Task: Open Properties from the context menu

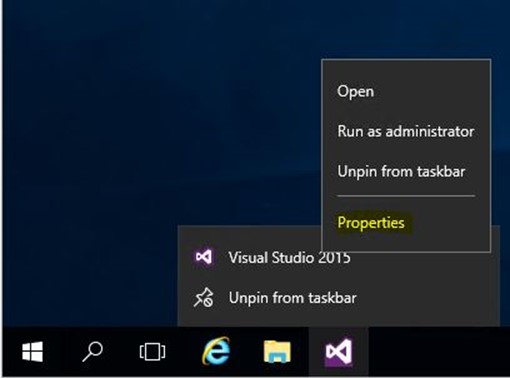Action: (x=371, y=223)
